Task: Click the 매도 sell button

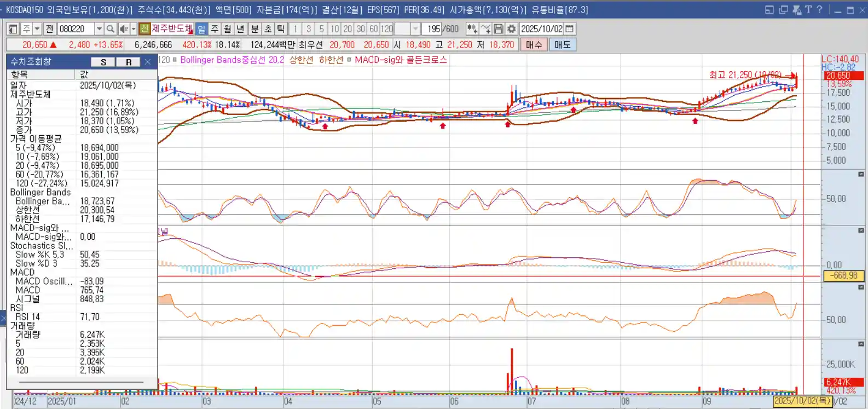Action: [x=563, y=44]
